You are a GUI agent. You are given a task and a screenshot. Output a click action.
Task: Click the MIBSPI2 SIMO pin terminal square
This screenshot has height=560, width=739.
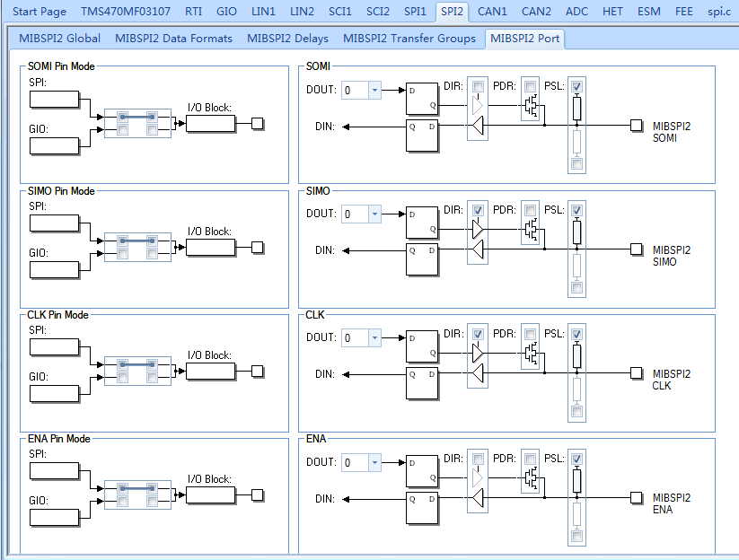click(x=637, y=249)
